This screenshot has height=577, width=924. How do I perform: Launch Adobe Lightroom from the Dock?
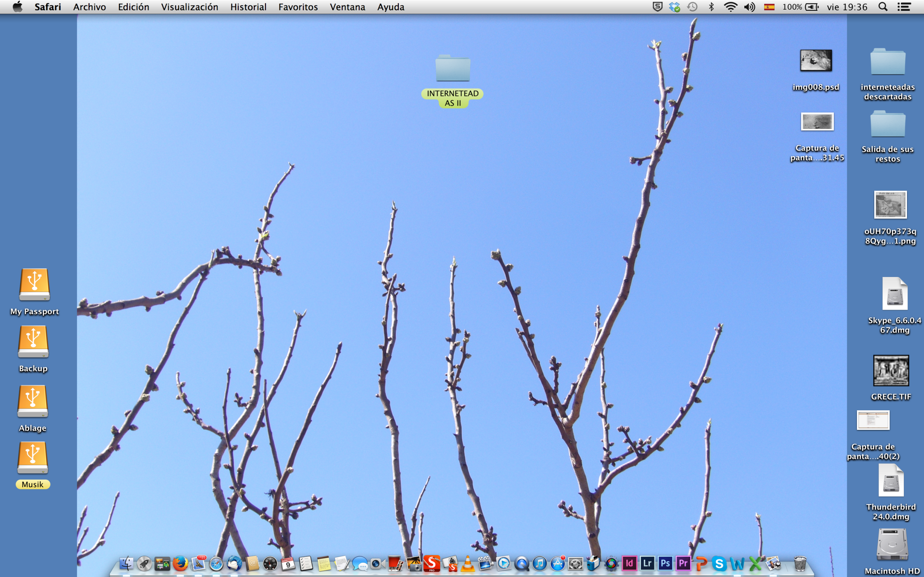[x=647, y=563]
